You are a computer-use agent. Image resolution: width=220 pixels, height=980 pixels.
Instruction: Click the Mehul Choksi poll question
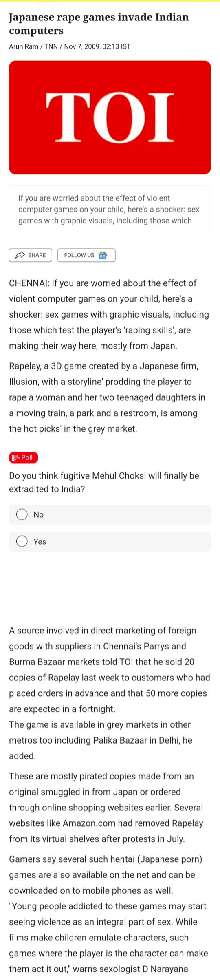pyautogui.click(x=104, y=482)
